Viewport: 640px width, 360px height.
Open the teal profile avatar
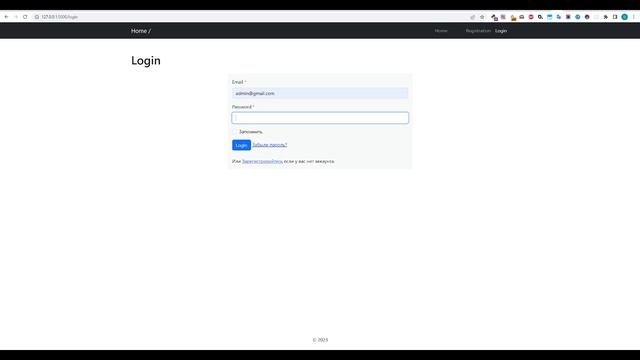624,17
